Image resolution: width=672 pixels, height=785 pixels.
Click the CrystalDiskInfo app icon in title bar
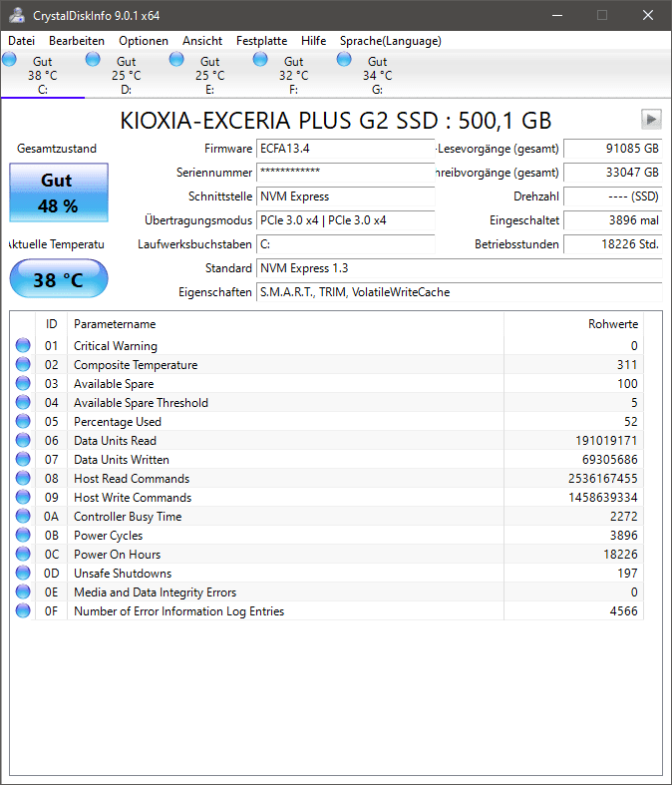17,15
